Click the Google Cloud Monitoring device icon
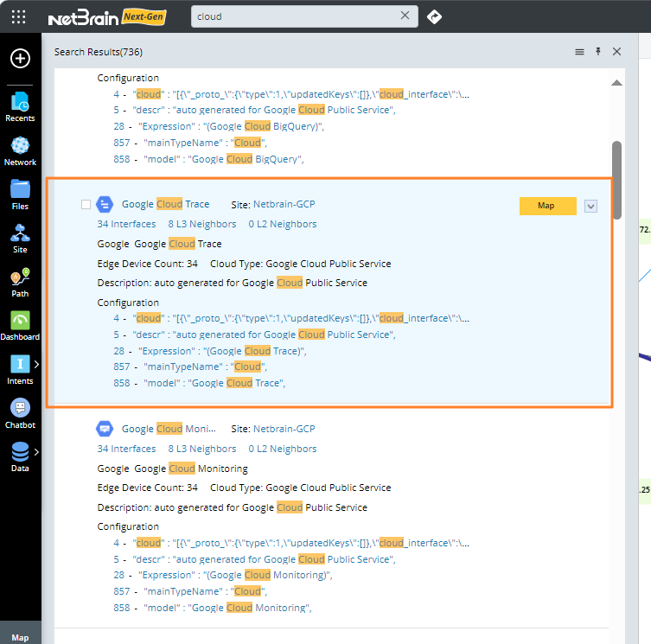The height and width of the screenshot is (644, 651). click(x=105, y=429)
